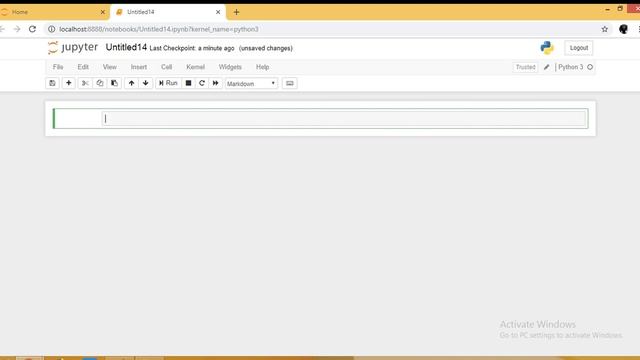Rename the notebook title Untitled14
640x360 pixels.
tap(126, 47)
